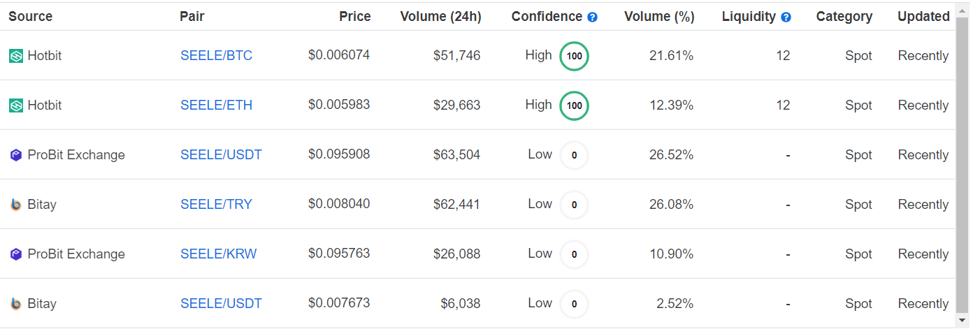This screenshot has width=980, height=336.
Task: Click the 0 confidence circle for SEELE/TRY
Action: coord(574,205)
